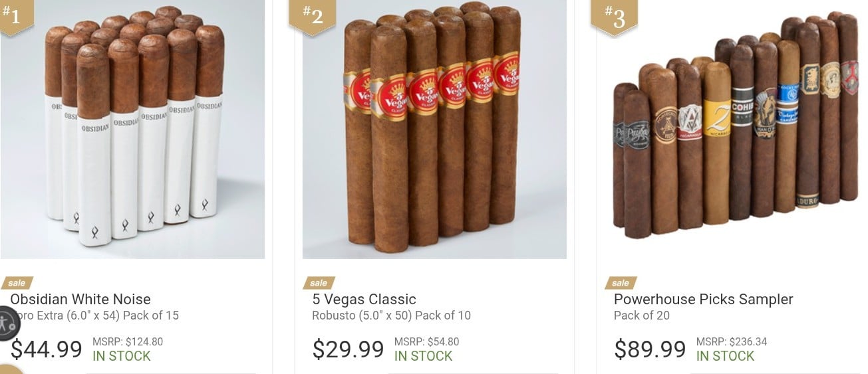This screenshot has width=868, height=374.
Task: Click sale tag above Powerhouse Picks Sampler
Action: point(621,283)
